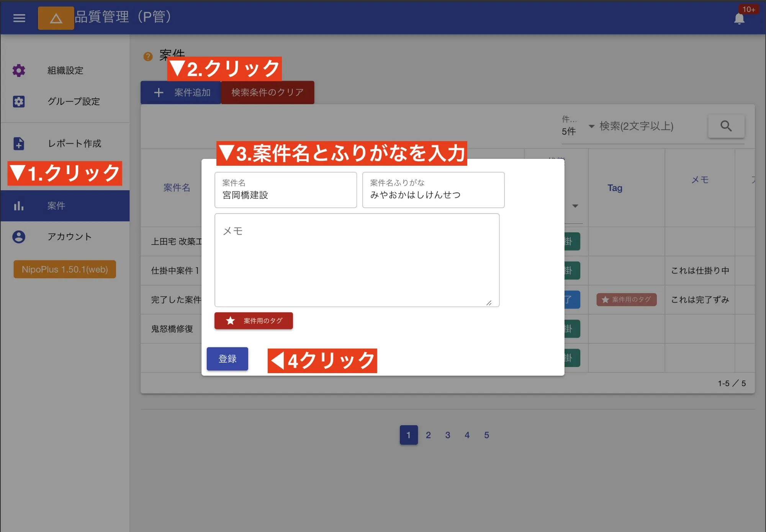This screenshot has height=532, width=766.
Task: Click inside the メモ textarea of the dialog
Action: pos(357,260)
